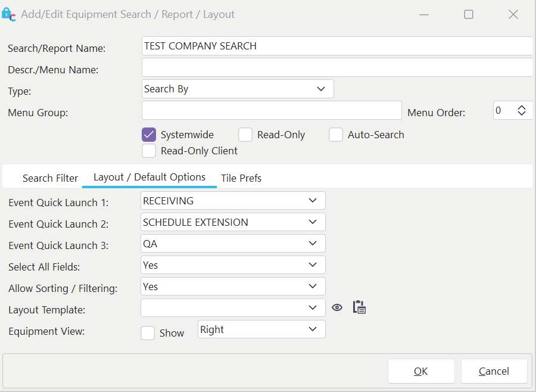This screenshot has height=392, width=536.
Task: Enable the Read-Only checkbox
Action: pos(245,135)
